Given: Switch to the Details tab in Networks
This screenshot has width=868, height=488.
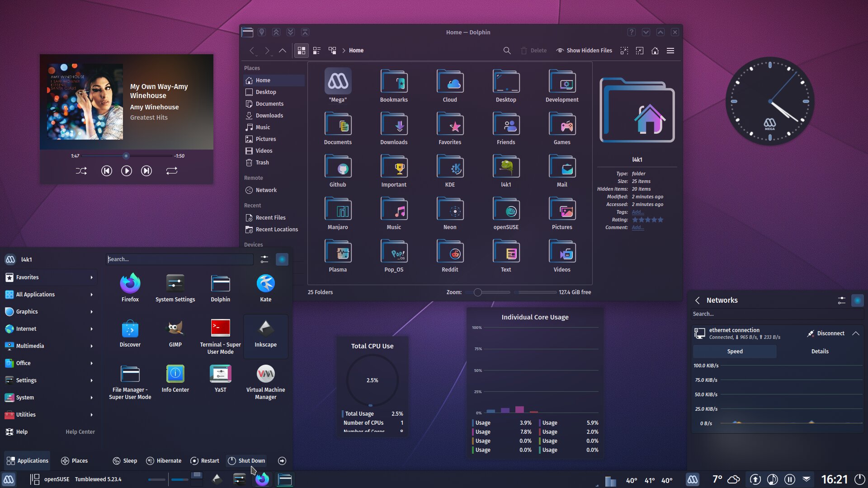Looking at the screenshot, I should coord(820,351).
